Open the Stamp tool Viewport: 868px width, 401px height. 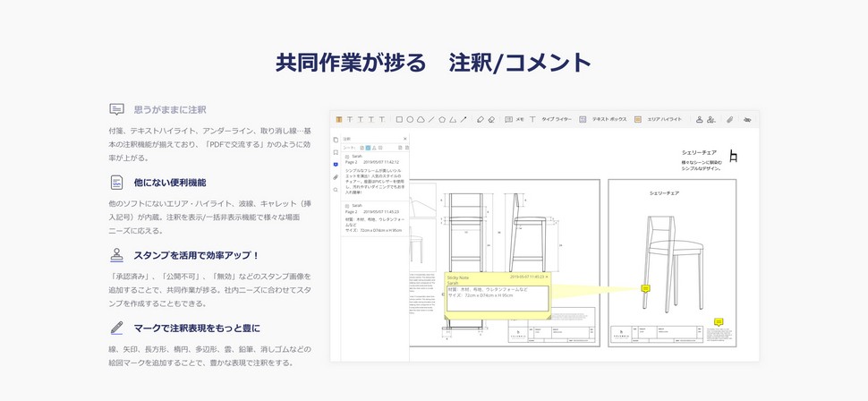pyautogui.click(x=699, y=119)
